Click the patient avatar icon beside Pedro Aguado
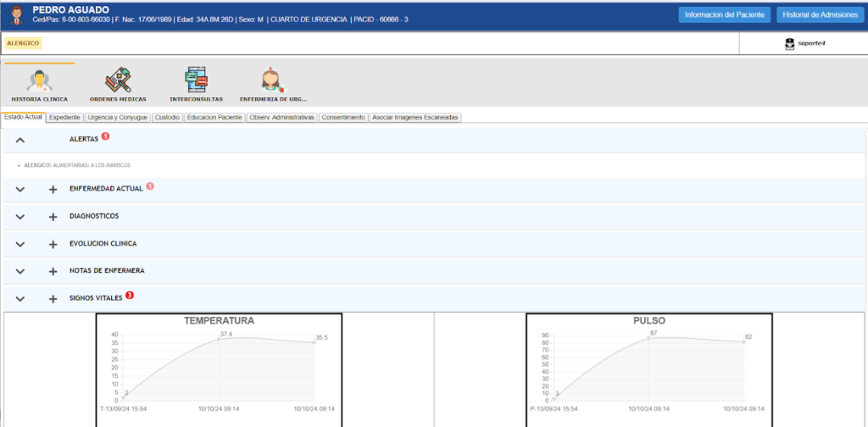The image size is (868, 427). tap(17, 14)
